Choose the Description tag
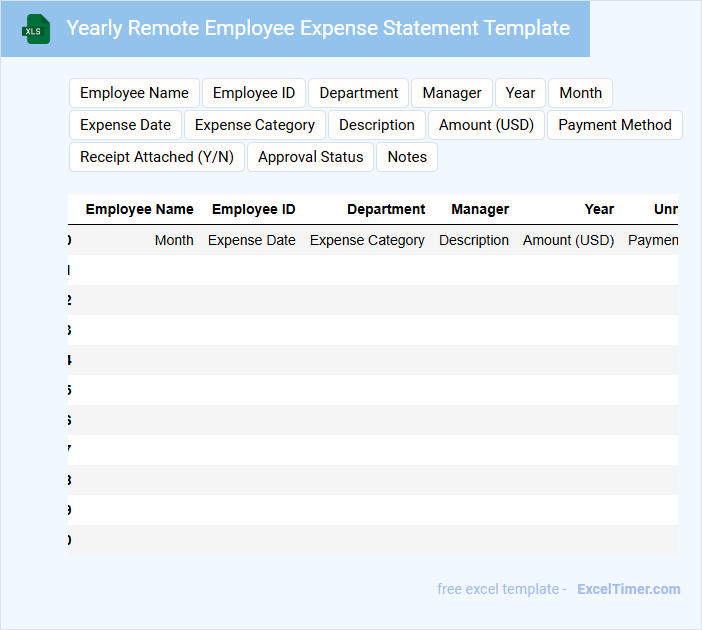This screenshot has width=702, height=630. 376,125
